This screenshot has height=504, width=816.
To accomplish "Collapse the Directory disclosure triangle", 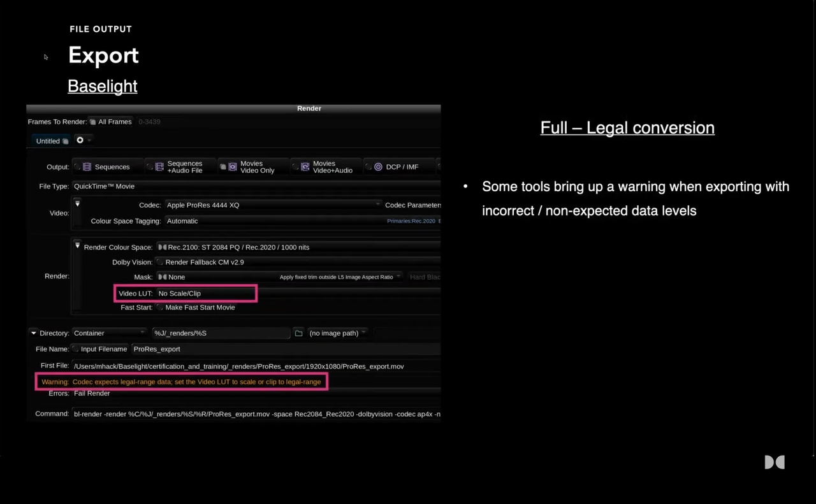I will click(x=33, y=333).
